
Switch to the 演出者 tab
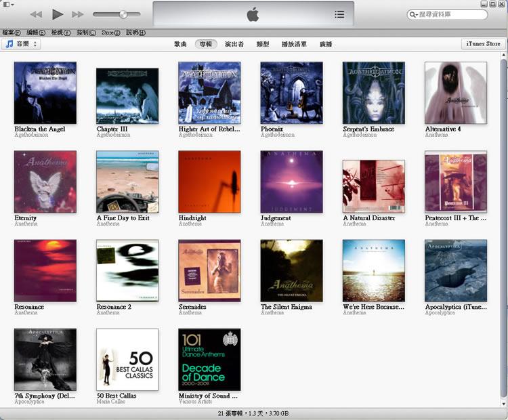point(234,44)
